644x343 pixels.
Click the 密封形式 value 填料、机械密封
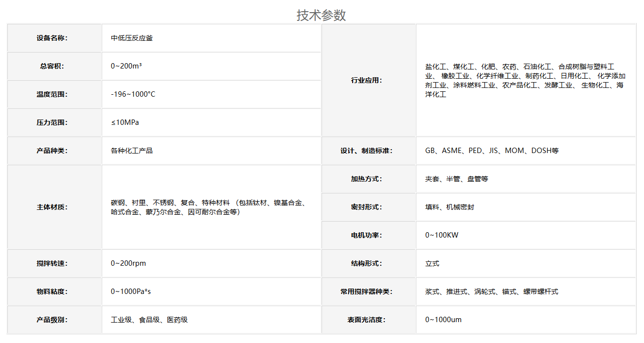449,207
